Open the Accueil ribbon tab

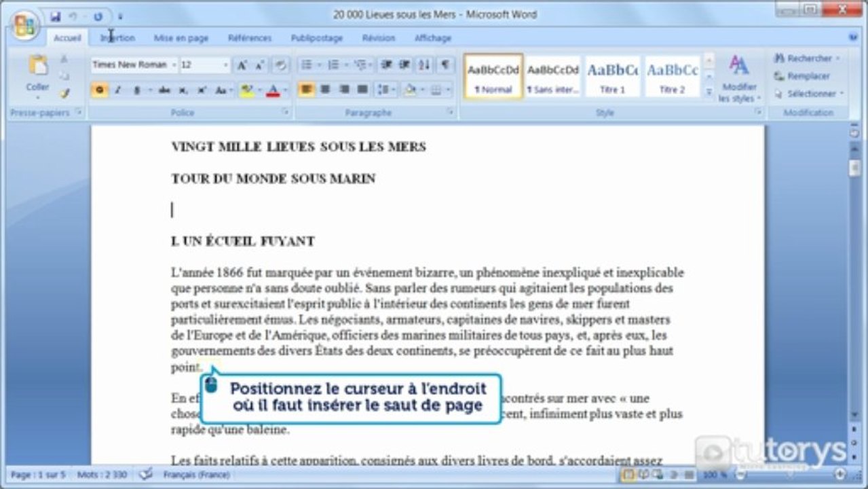[67, 38]
